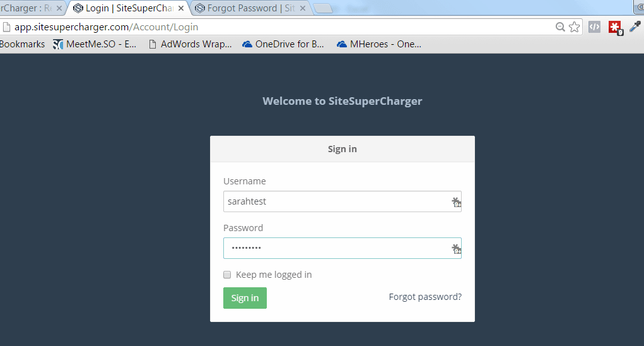Image resolution: width=644 pixels, height=346 pixels.
Task: Open OneDrive for B... bookmark
Action: [x=283, y=44]
